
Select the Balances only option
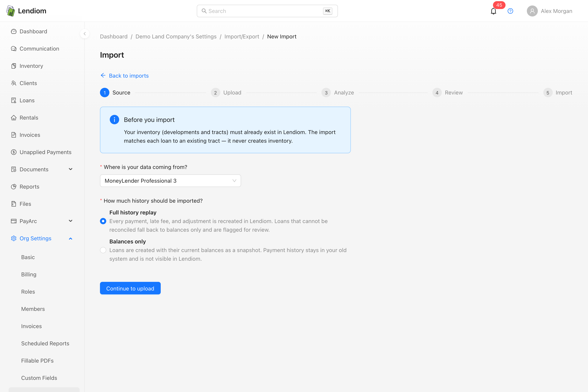(103, 250)
